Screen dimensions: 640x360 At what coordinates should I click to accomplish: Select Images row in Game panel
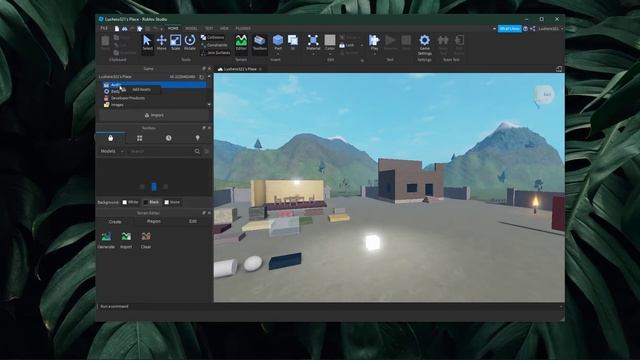114,105
